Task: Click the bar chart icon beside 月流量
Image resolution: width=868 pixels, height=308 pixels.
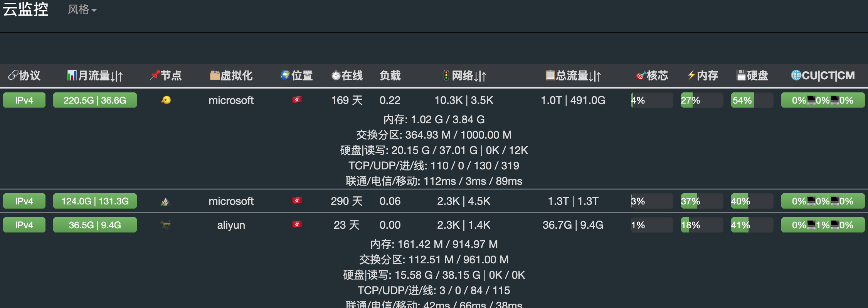Action: click(72, 75)
